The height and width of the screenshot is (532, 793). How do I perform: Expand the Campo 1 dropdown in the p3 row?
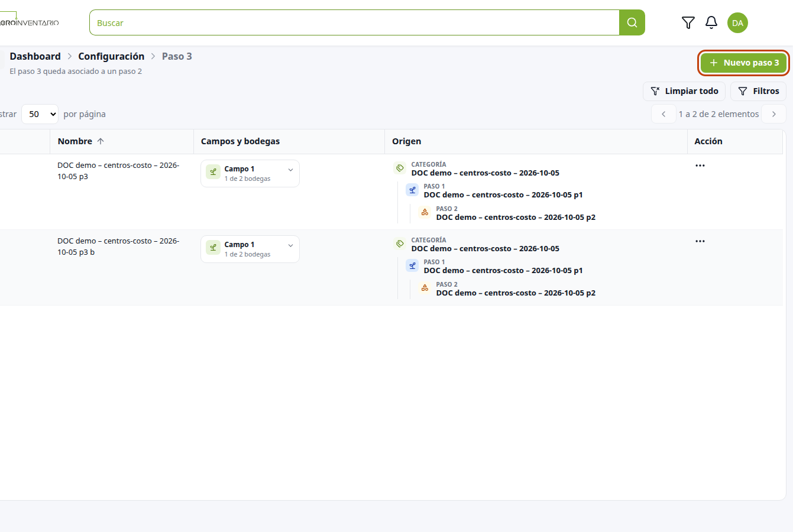[x=250, y=174]
